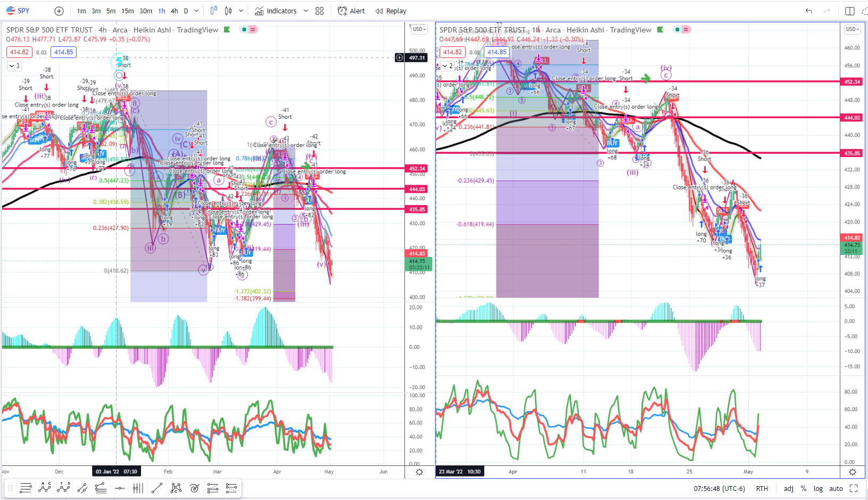Expand right chart indicator legend (2)
This screenshot has height=500, width=868.
click(x=448, y=66)
